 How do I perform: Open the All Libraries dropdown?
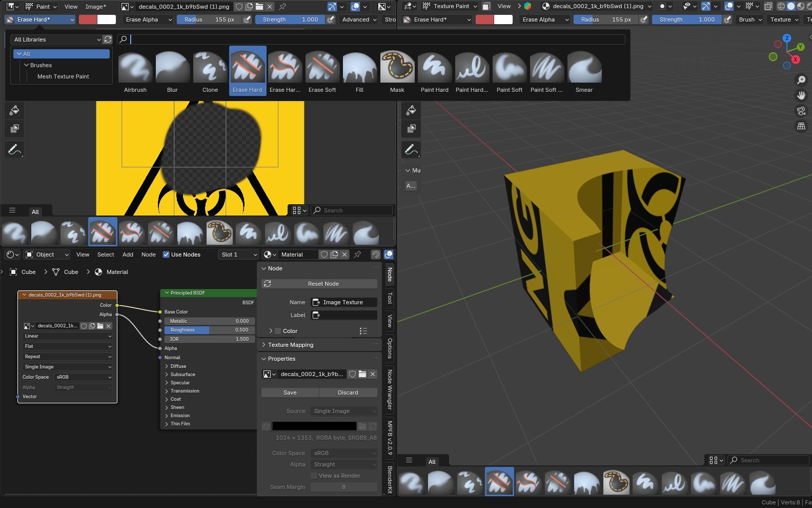tap(56, 40)
